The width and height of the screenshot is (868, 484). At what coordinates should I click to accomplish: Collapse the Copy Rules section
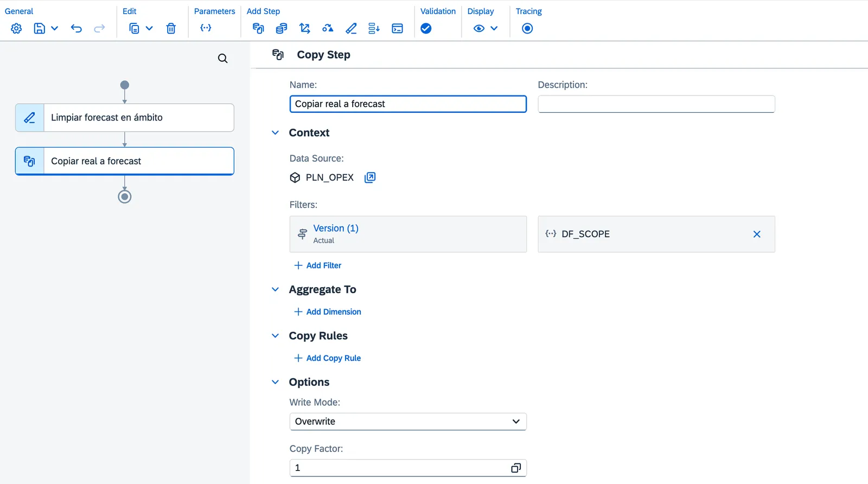click(275, 336)
